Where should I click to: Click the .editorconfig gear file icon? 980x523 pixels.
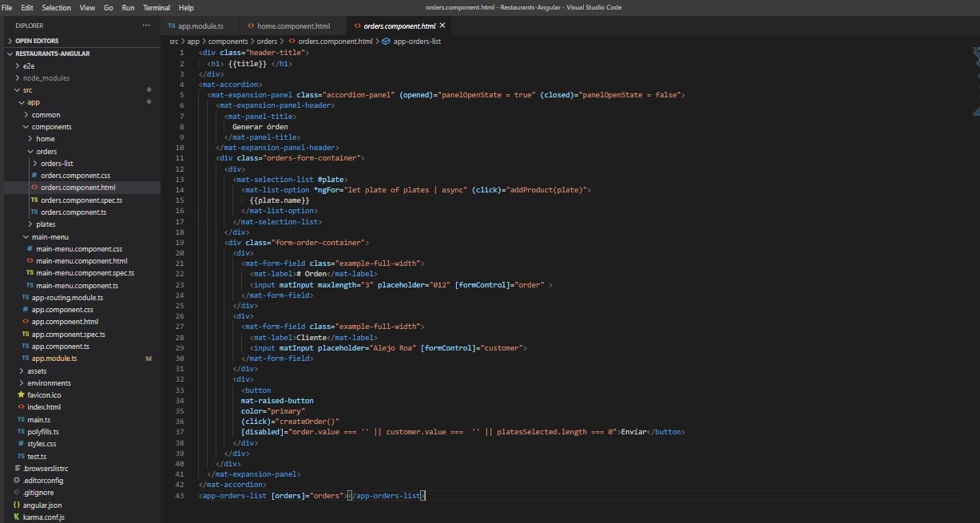tap(16, 480)
